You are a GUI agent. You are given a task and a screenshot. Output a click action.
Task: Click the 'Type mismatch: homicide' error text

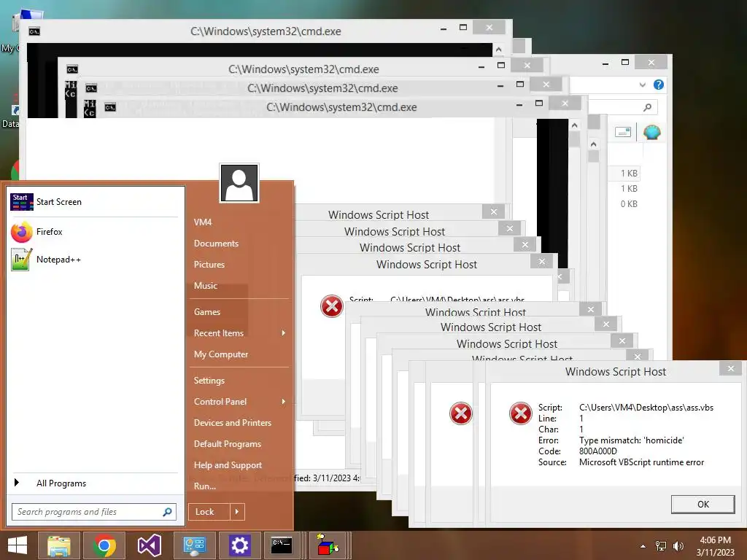coord(631,440)
